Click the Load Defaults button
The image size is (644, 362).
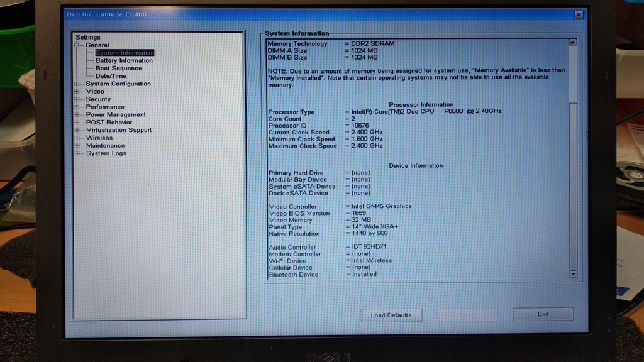(x=391, y=315)
